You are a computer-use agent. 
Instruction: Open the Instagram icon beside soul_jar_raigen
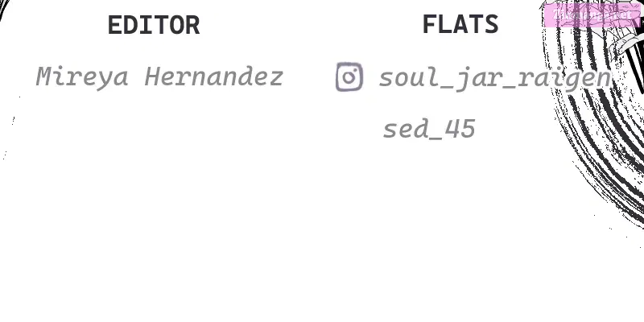[349, 76]
